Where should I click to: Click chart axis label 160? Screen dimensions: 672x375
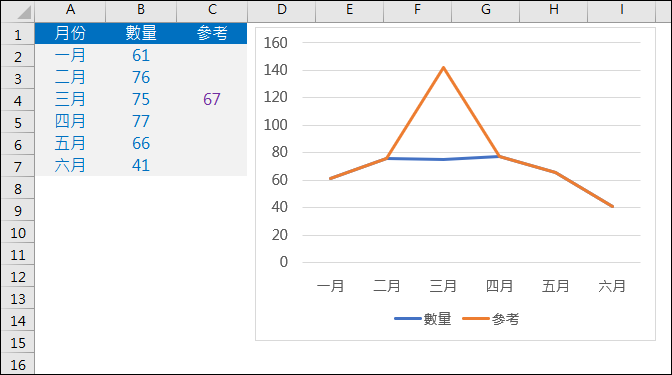[x=276, y=43]
